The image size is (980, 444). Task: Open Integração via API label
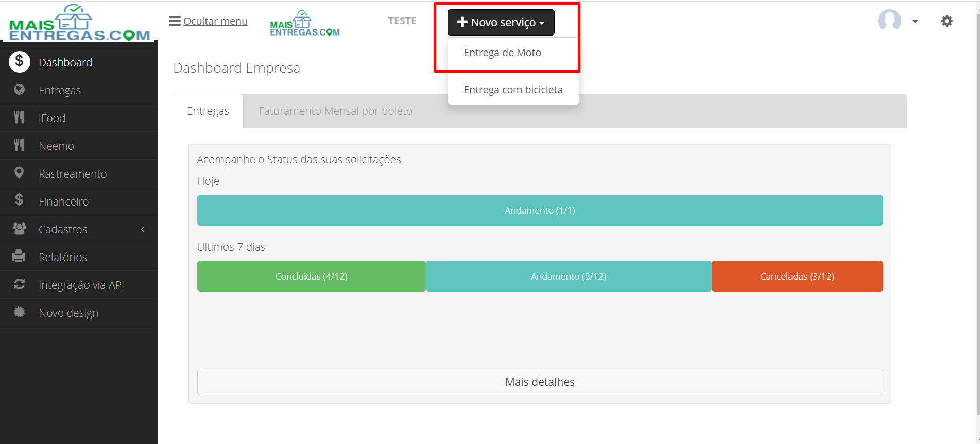click(81, 285)
